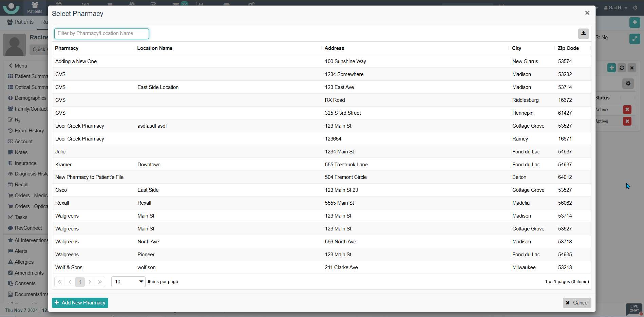This screenshot has width=644, height=317.
Task: Open the items per page dropdown
Action: 128,282
